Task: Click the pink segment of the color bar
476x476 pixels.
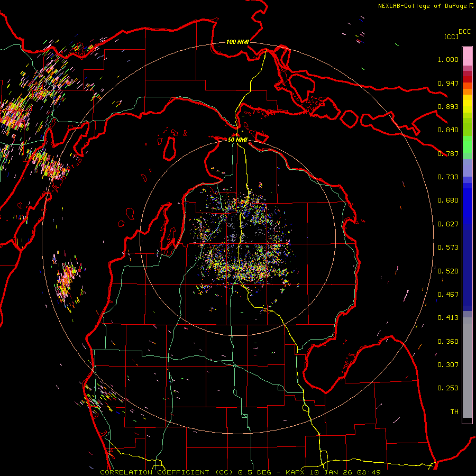Action: (467, 57)
